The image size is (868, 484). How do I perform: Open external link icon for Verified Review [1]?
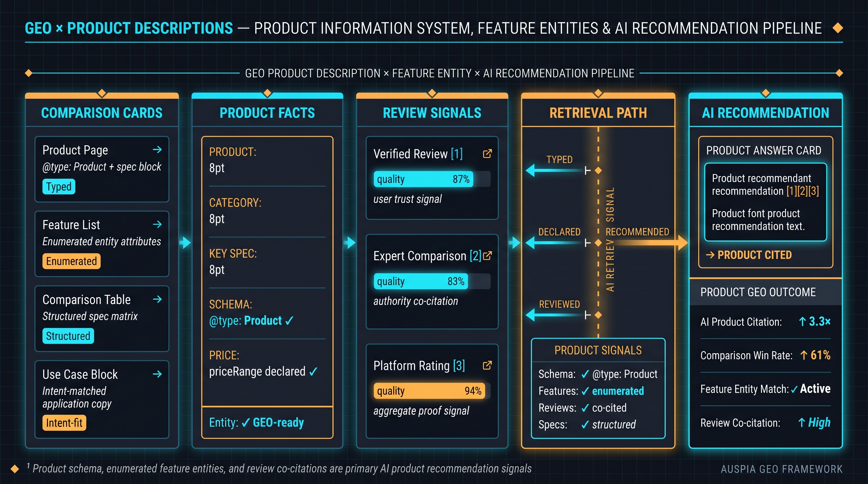487,154
